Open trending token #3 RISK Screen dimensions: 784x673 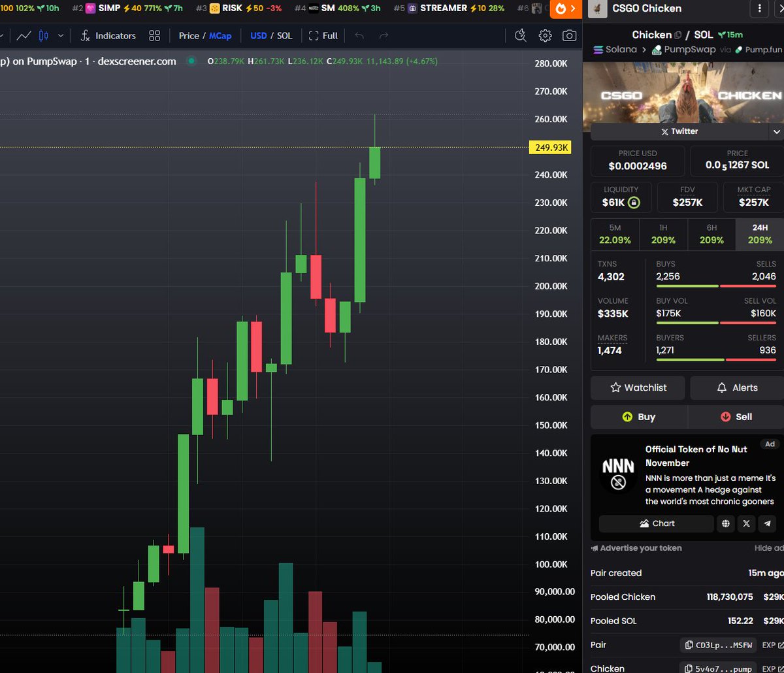point(239,8)
